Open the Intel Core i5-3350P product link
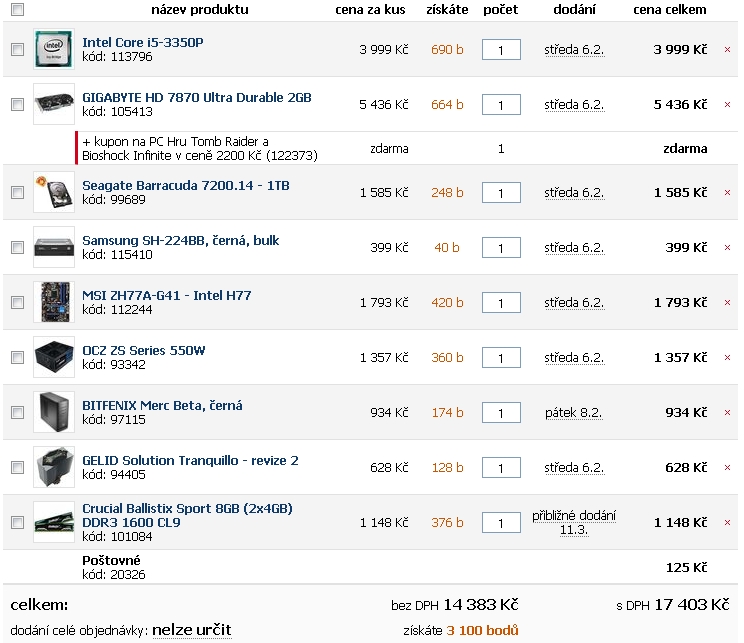 [x=142, y=43]
